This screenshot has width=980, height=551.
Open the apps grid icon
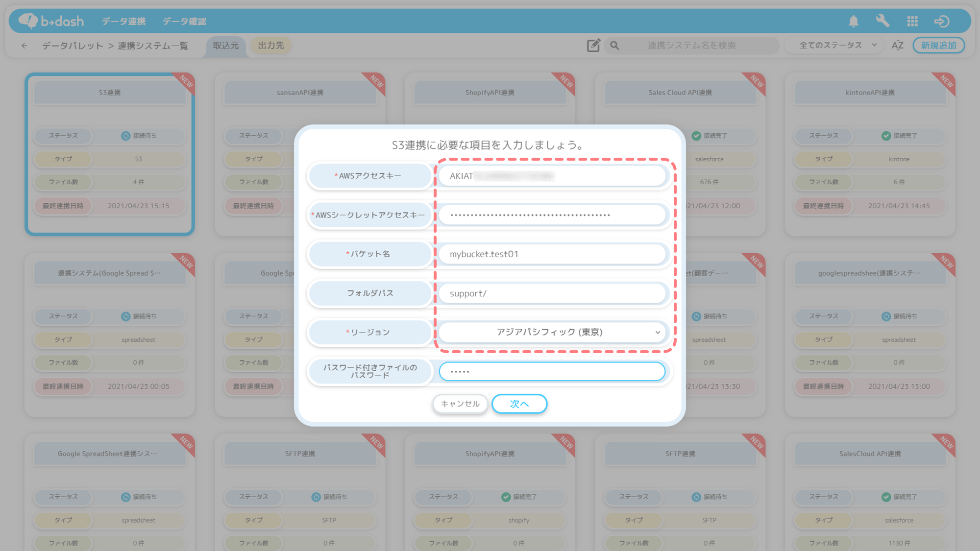coord(912,21)
